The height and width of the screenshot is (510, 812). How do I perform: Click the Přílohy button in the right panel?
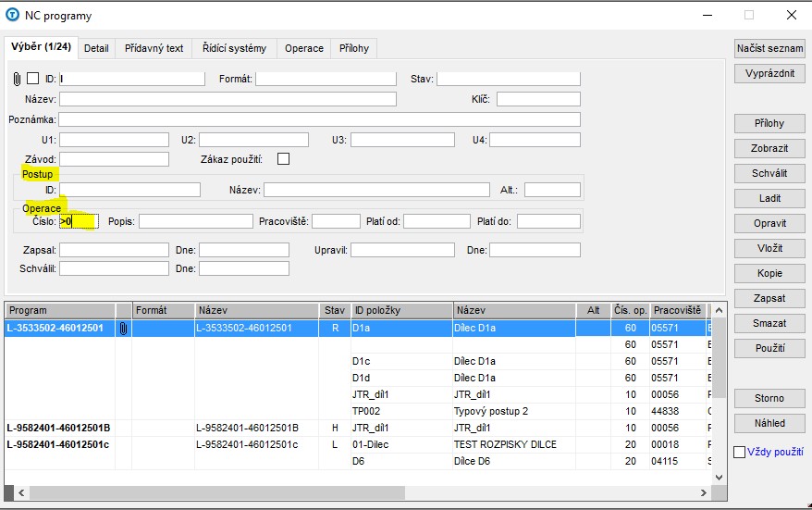769,123
